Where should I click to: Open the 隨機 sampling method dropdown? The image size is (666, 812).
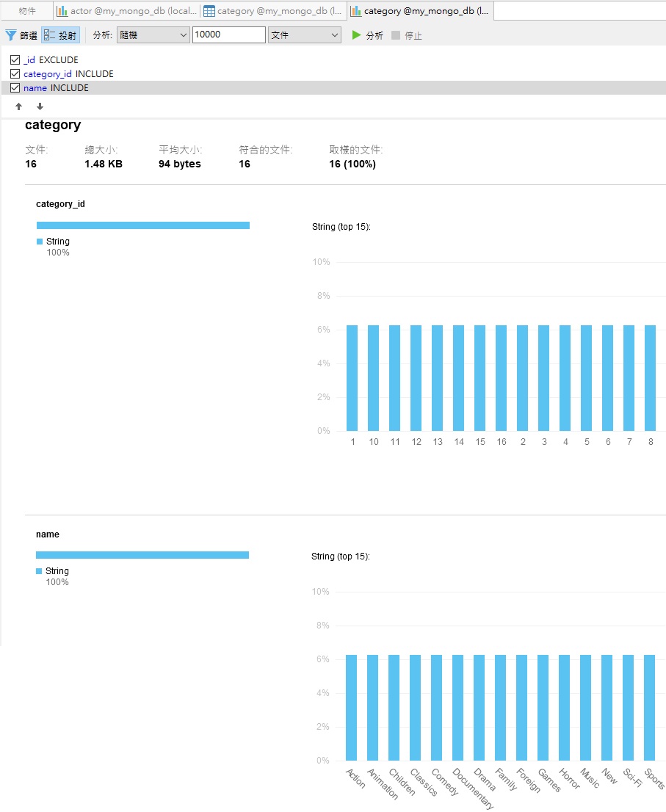click(x=153, y=35)
